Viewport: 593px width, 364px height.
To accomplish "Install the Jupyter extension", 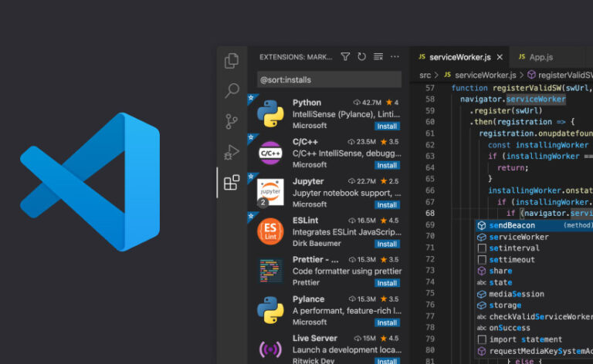I will (387, 204).
